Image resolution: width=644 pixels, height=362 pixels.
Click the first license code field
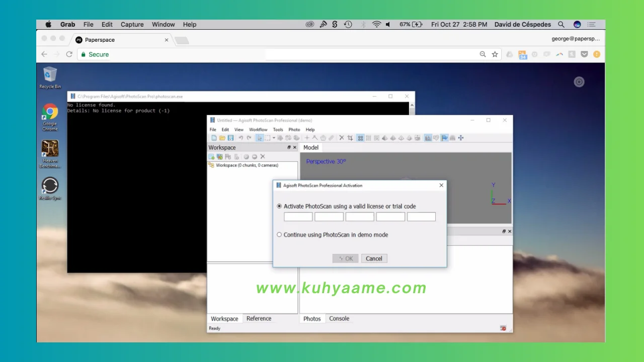(x=298, y=217)
